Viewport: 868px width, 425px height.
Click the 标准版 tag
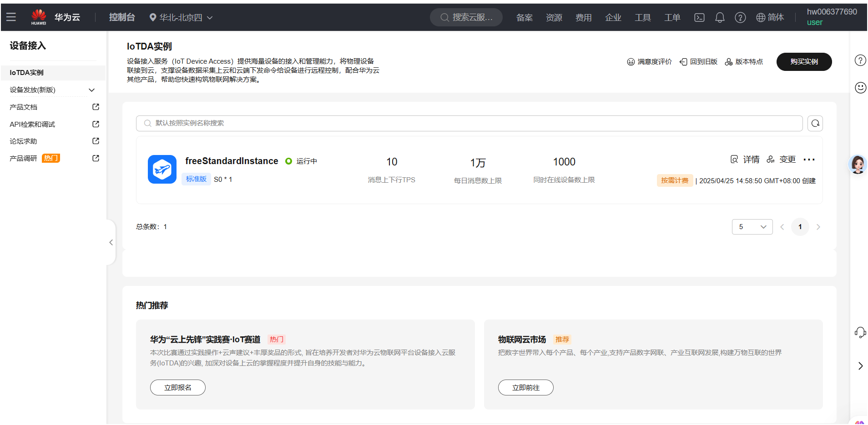click(x=196, y=179)
